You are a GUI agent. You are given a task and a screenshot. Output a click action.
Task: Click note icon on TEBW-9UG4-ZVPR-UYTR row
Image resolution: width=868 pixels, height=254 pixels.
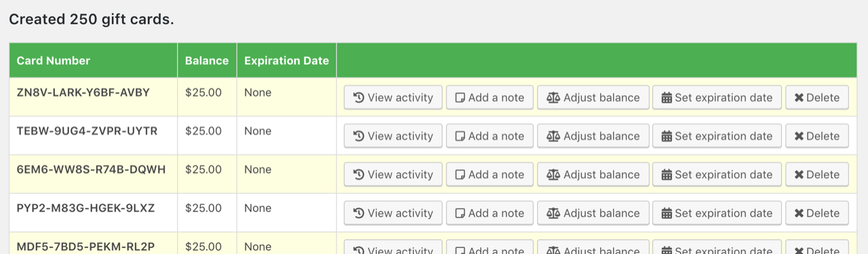click(x=460, y=136)
